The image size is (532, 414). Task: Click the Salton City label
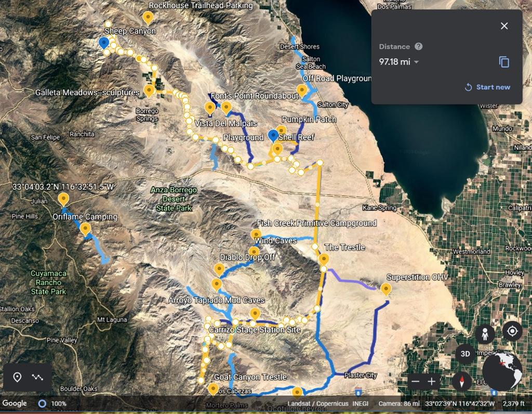(x=333, y=105)
